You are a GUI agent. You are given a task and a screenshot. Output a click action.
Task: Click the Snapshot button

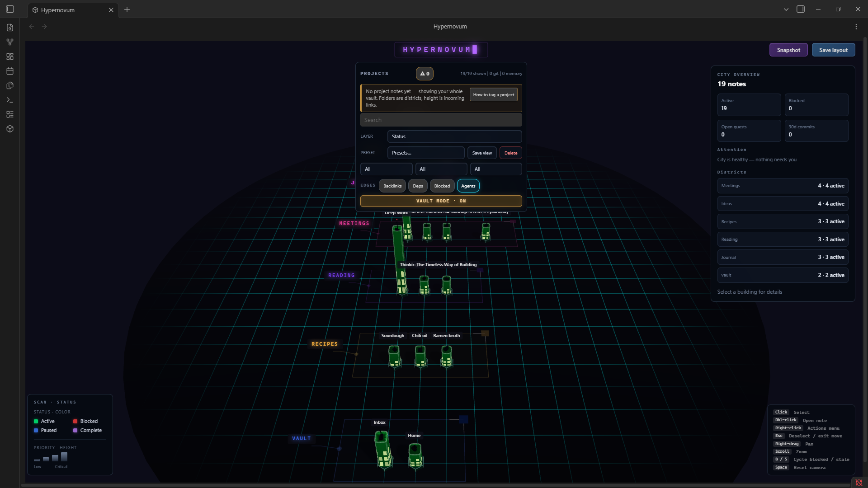tap(788, 50)
